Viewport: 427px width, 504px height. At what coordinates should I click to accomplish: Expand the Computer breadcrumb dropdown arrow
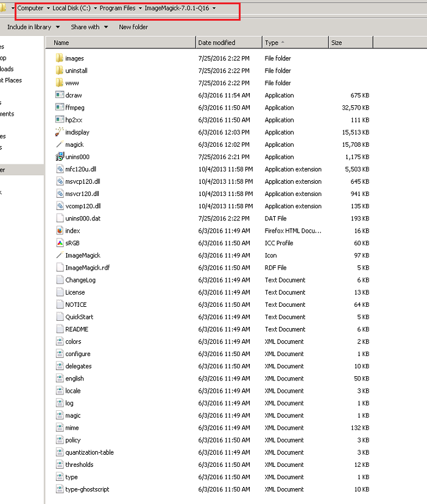tap(48, 9)
